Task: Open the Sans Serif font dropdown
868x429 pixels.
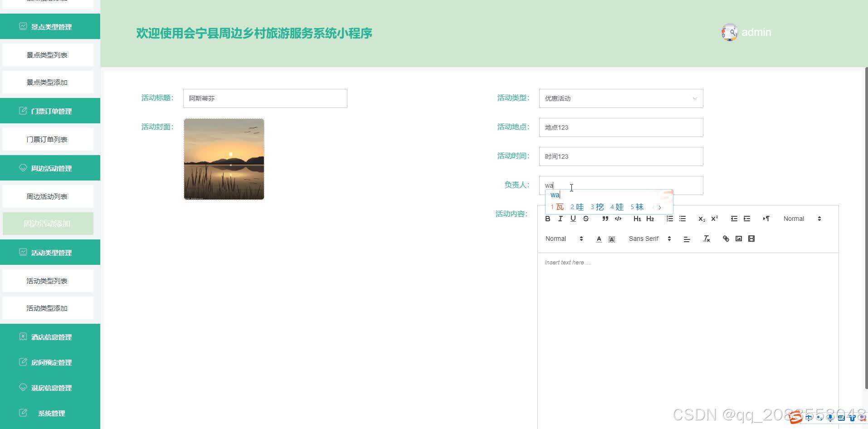Action: point(649,239)
